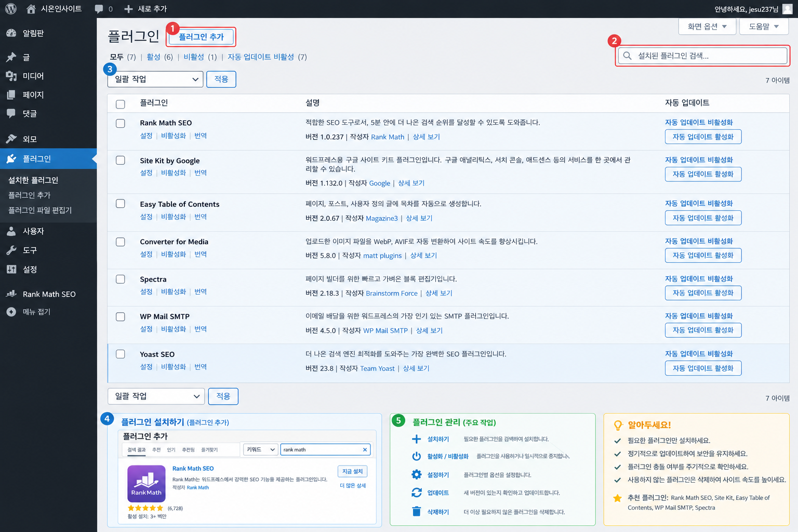The height and width of the screenshot is (532, 798).
Task: Clear the rank math search with X
Action: point(365,450)
